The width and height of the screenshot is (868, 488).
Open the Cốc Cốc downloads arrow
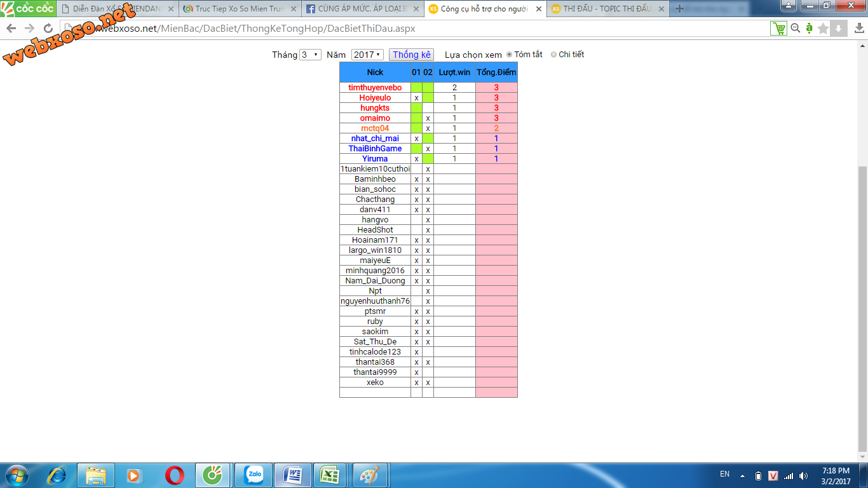pyautogui.click(x=839, y=29)
